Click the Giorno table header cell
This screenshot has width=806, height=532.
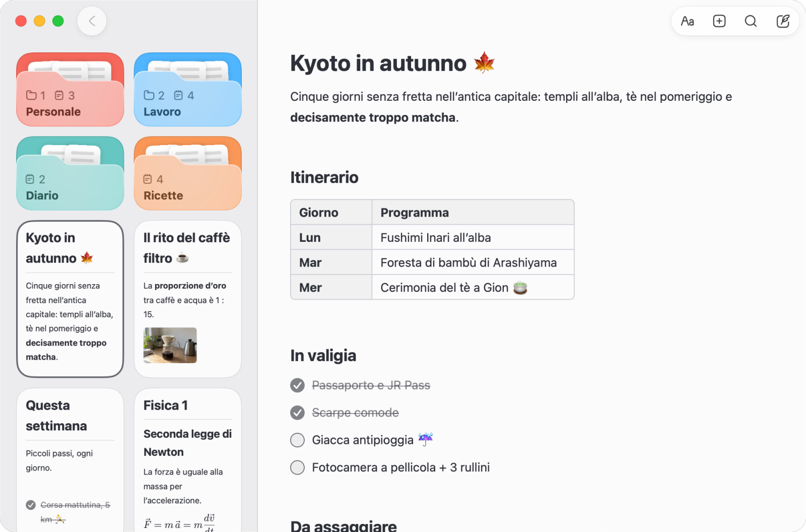coord(331,213)
